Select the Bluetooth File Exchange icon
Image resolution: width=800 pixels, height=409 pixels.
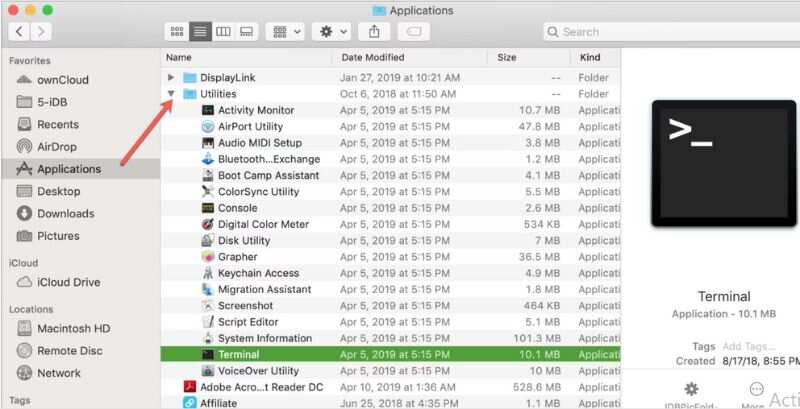(208, 159)
